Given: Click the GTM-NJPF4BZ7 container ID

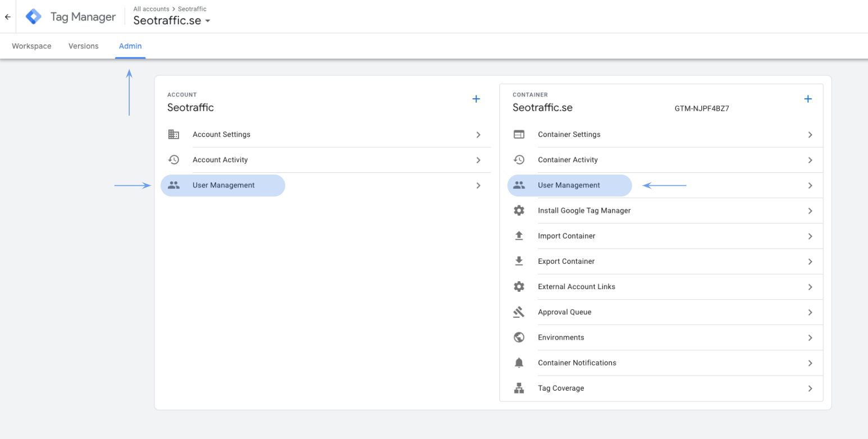Looking at the screenshot, I should tap(702, 109).
